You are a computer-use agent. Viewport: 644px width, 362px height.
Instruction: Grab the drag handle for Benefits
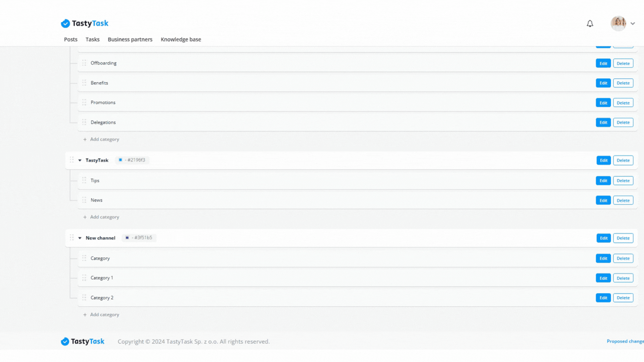84,83
